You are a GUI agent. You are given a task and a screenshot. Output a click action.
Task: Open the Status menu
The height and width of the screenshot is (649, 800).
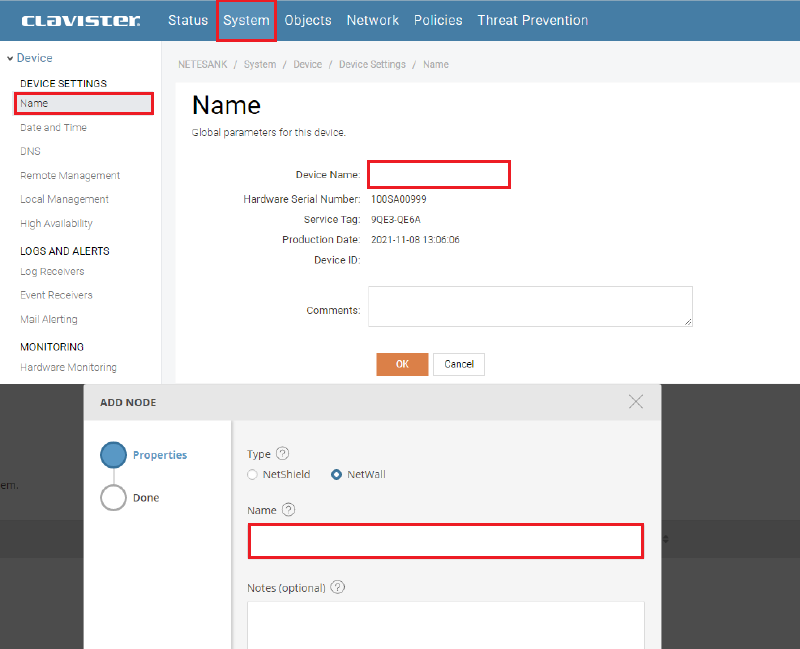pos(188,20)
